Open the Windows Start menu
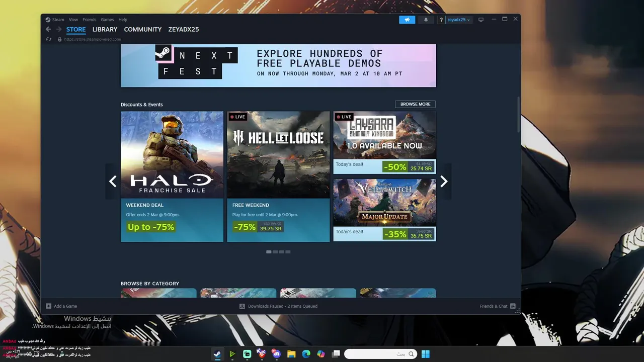 pos(425,354)
